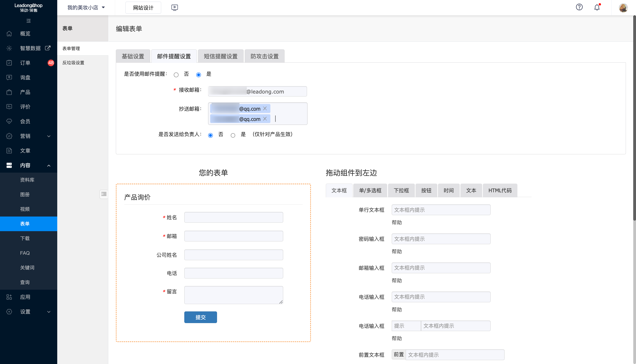Collapse the 内容 sidebar menu

coord(49,165)
